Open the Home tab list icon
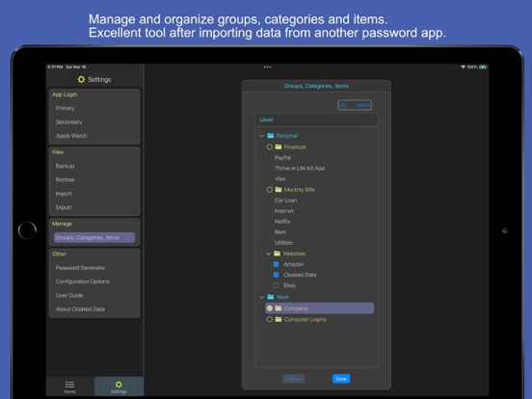Screen dimensions: 532x399 (x=70, y=385)
